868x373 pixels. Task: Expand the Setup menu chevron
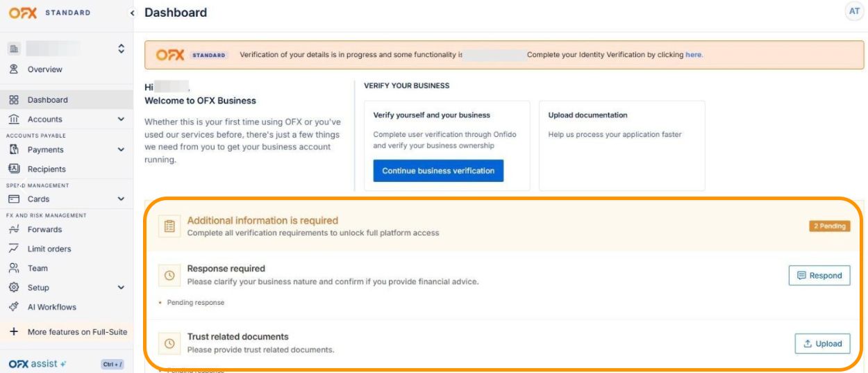tap(121, 288)
